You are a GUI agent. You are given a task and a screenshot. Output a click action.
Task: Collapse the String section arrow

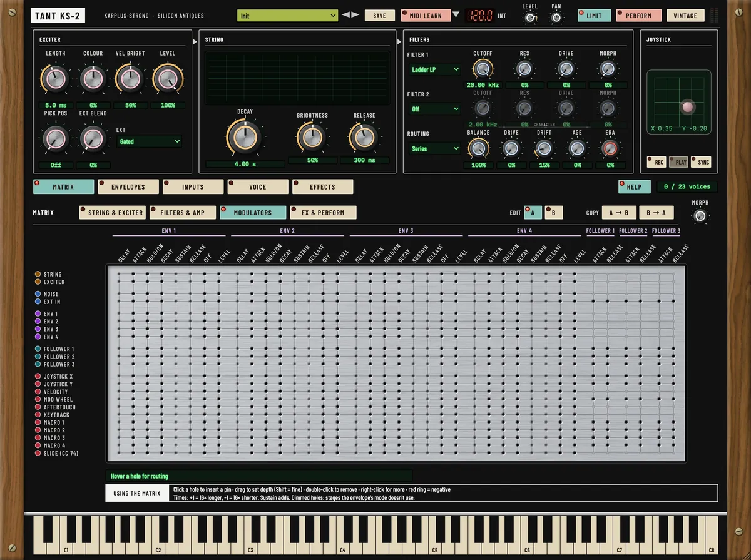pos(195,42)
